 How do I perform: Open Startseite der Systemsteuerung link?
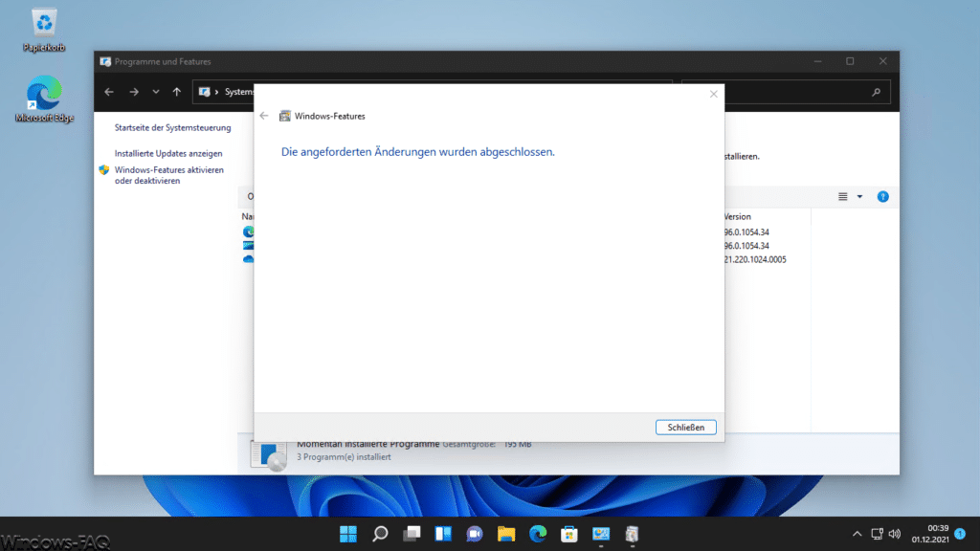click(172, 127)
